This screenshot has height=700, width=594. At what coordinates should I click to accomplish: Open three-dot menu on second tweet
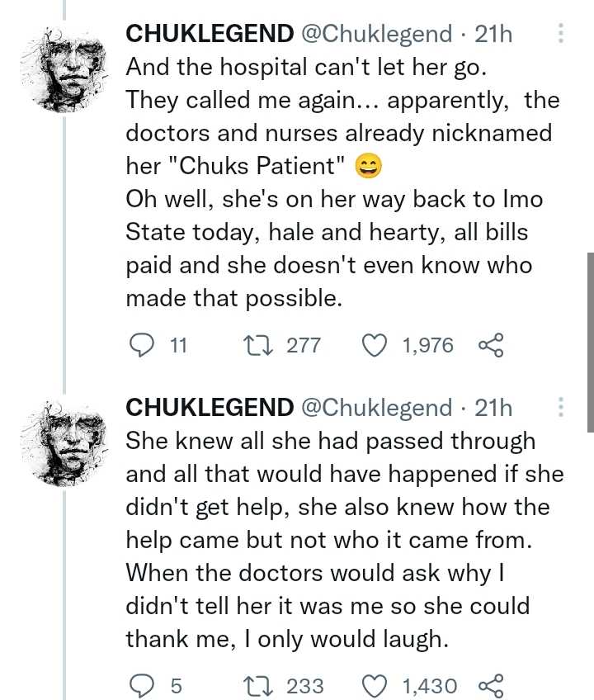click(x=561, y=408)
